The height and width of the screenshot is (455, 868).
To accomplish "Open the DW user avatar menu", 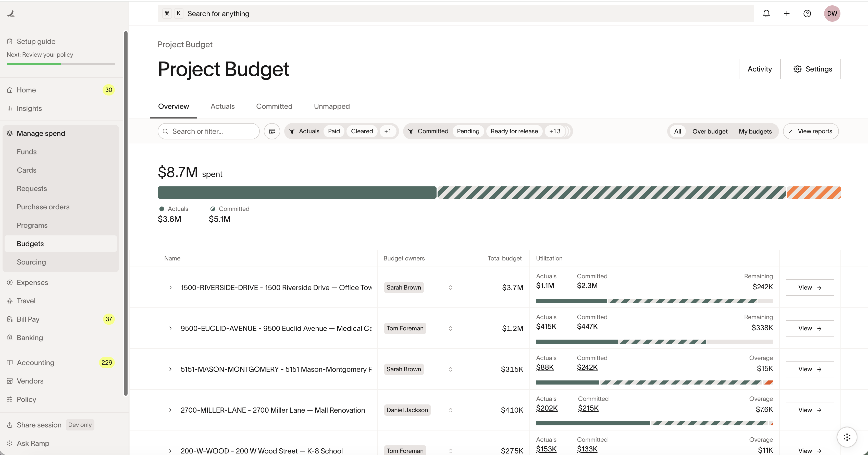I will point(832,14).
